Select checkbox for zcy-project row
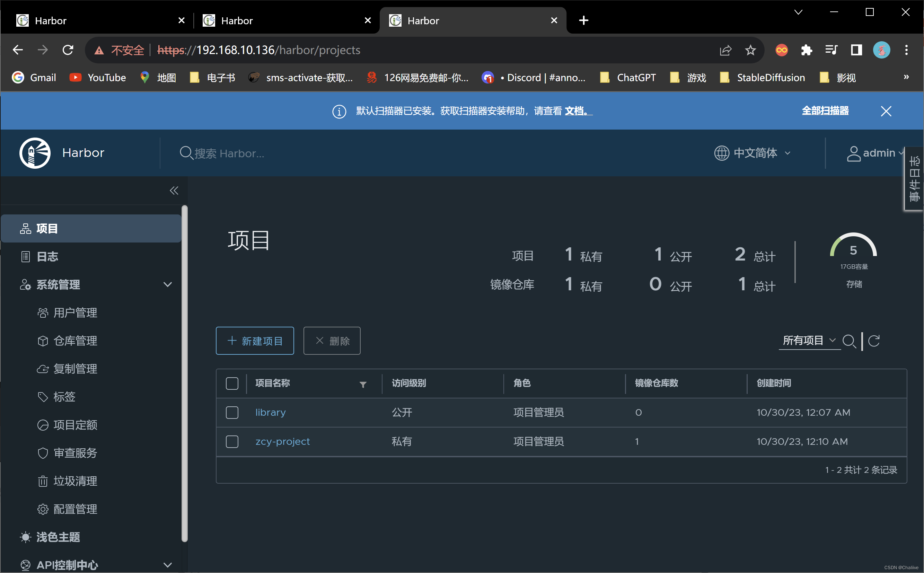This screenshot has height=573, width=924. (x=232, y=441)
